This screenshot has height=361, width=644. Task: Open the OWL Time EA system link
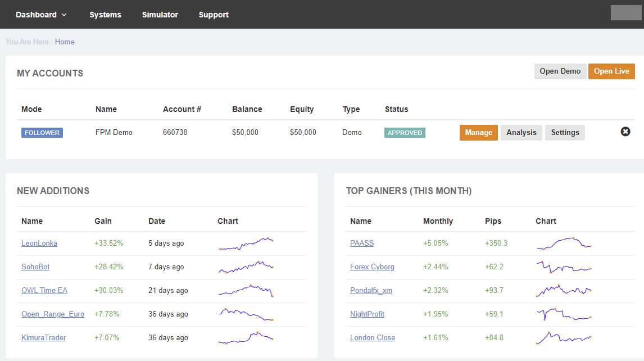point(44,290)
